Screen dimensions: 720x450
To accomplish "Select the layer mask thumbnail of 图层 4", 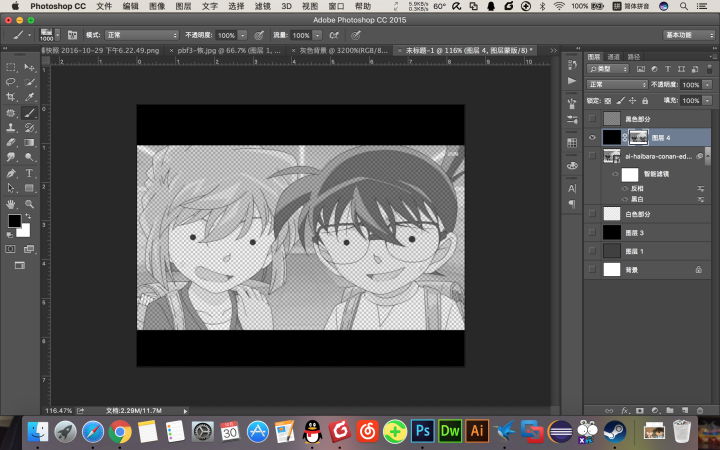I will click(x=638, y=137).
